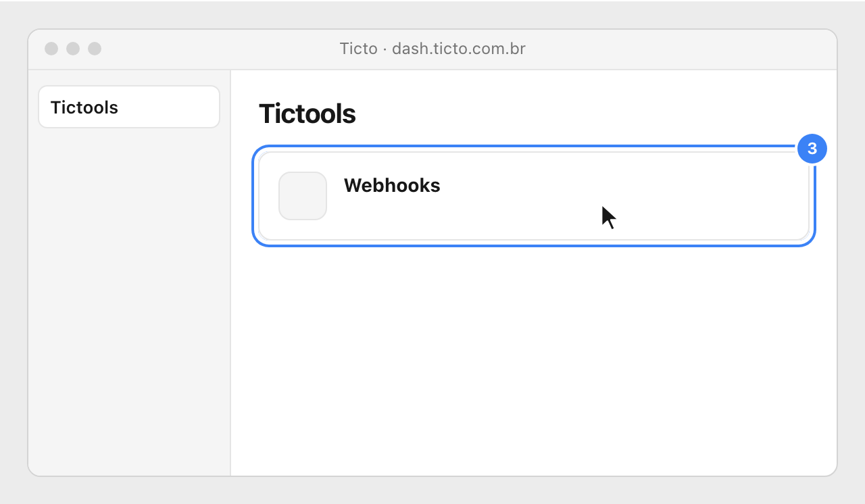Maximize the Ticto window
This screenshot has height=504, width=865.
point(95,49)
